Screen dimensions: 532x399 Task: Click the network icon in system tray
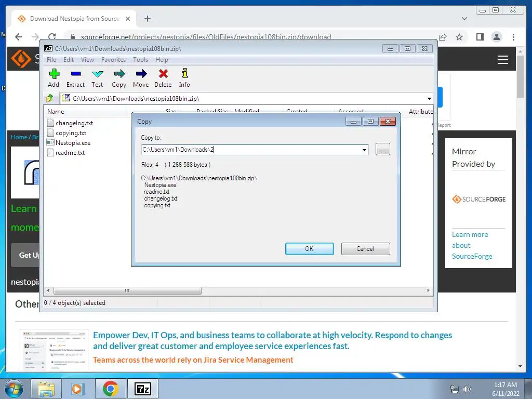(454, 389)
